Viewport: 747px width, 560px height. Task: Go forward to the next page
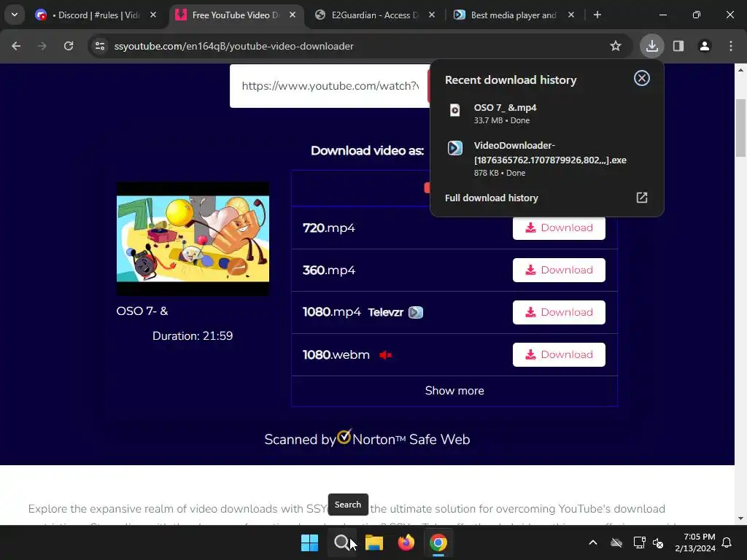pos(42,46)
